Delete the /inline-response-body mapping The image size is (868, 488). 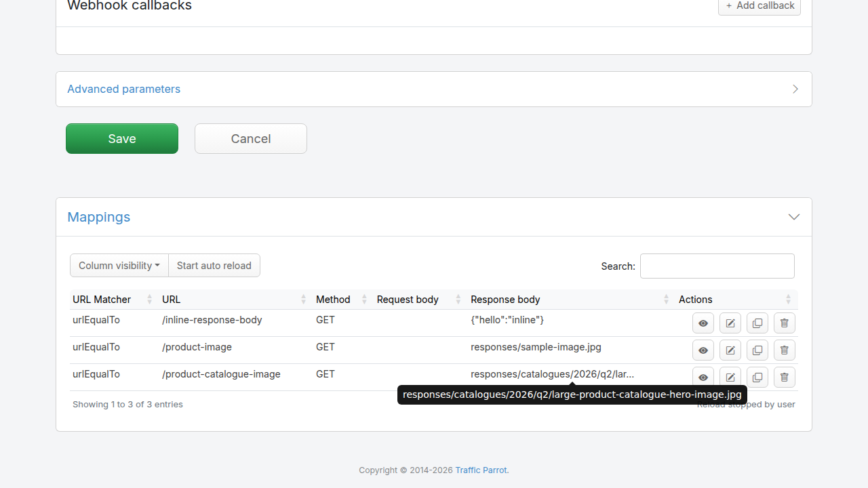coord(785,323)
